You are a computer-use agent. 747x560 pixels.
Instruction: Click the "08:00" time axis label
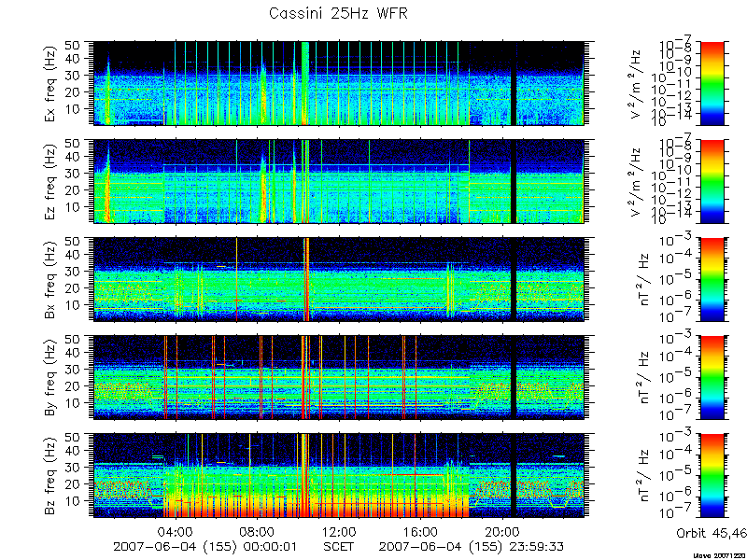[x=258, y=531]
